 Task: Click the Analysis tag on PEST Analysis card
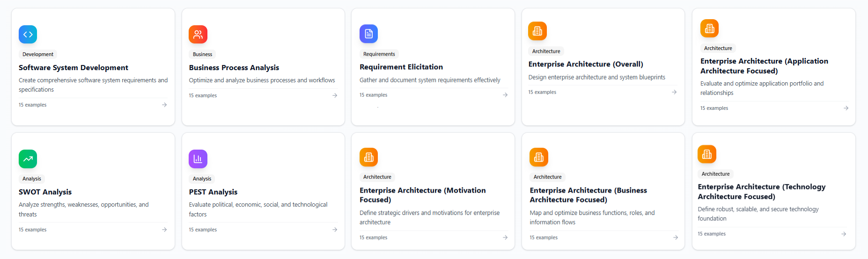coord(202,179)
